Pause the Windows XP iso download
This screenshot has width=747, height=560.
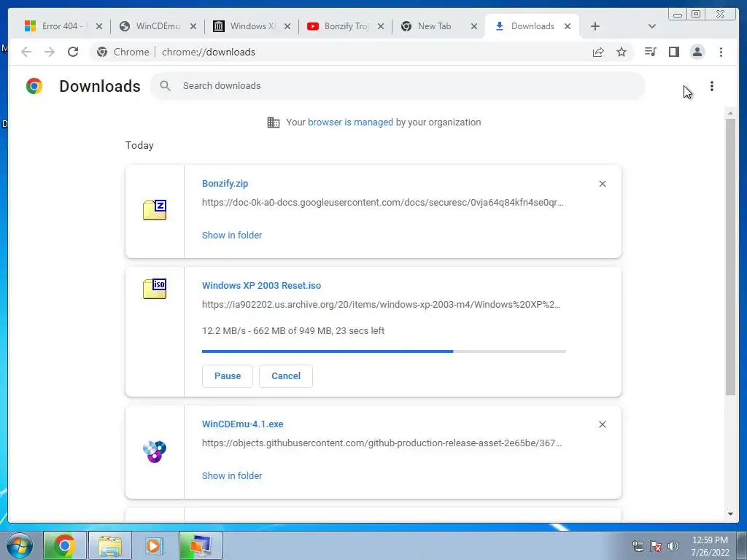tap(228, 376)
